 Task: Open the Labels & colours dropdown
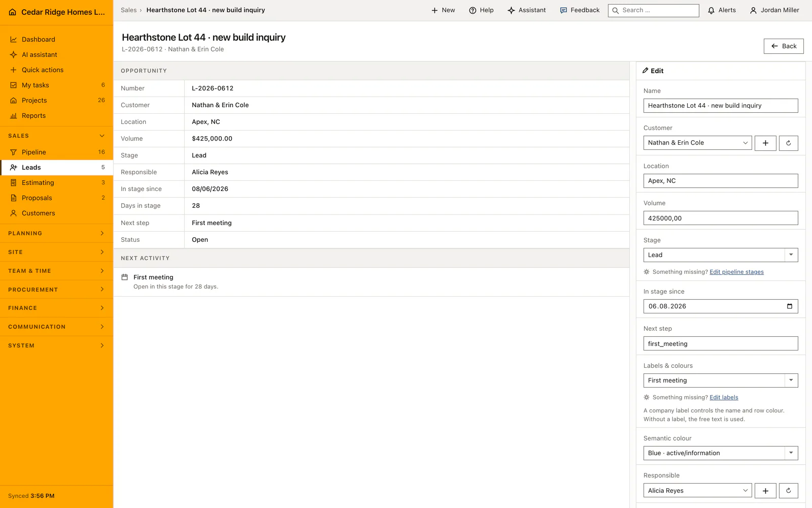coord(721,380)
